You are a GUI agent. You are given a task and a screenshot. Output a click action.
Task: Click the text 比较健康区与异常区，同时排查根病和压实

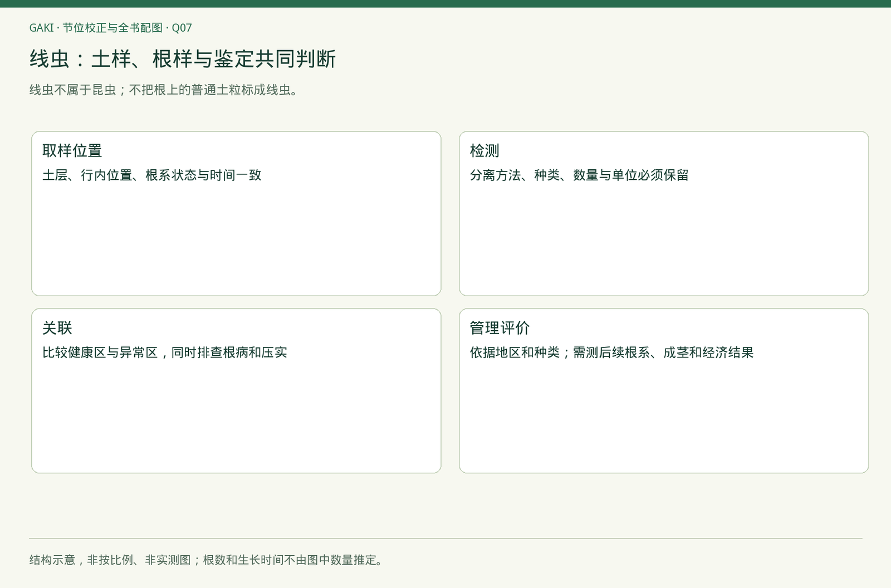[x=165, y=352]
